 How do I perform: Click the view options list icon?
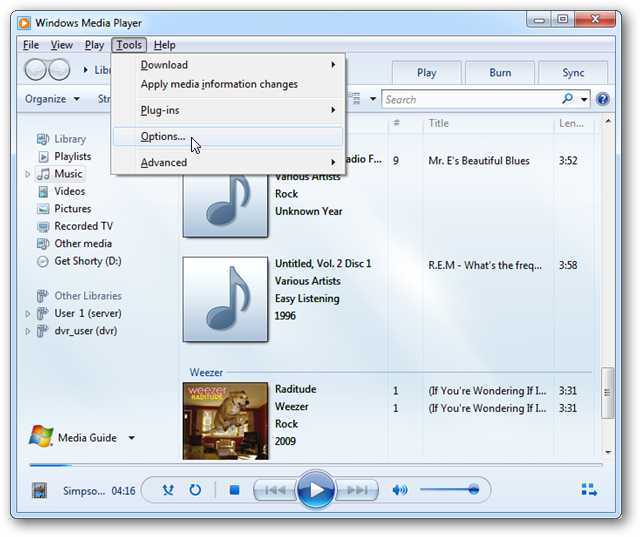point(356,99)
